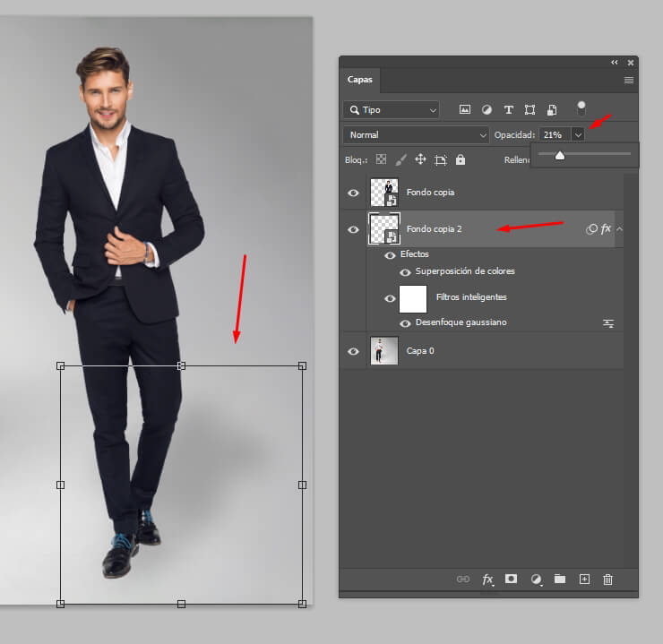Viewport: 663px width, 644px height.
Task: Lock all padlock icon
Action: click(x=461, y=159)
